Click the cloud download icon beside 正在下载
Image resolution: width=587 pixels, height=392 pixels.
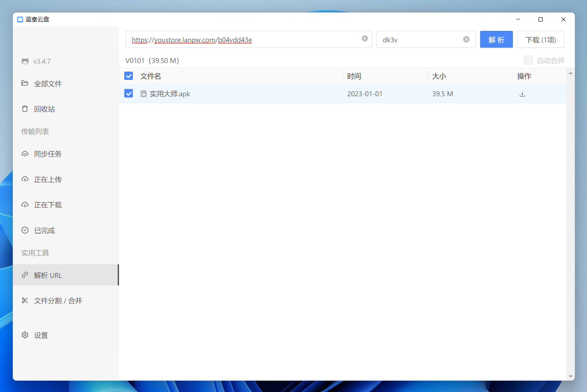25,204
